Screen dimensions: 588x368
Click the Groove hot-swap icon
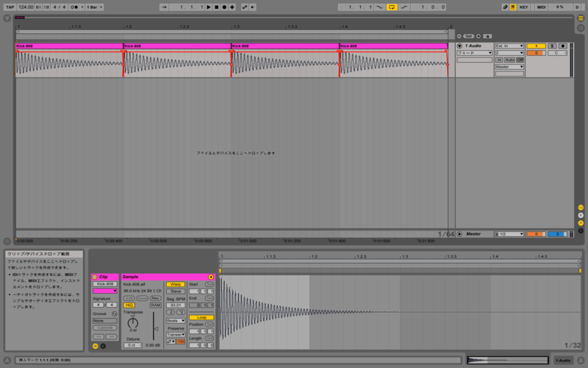[x=115, y=314]
